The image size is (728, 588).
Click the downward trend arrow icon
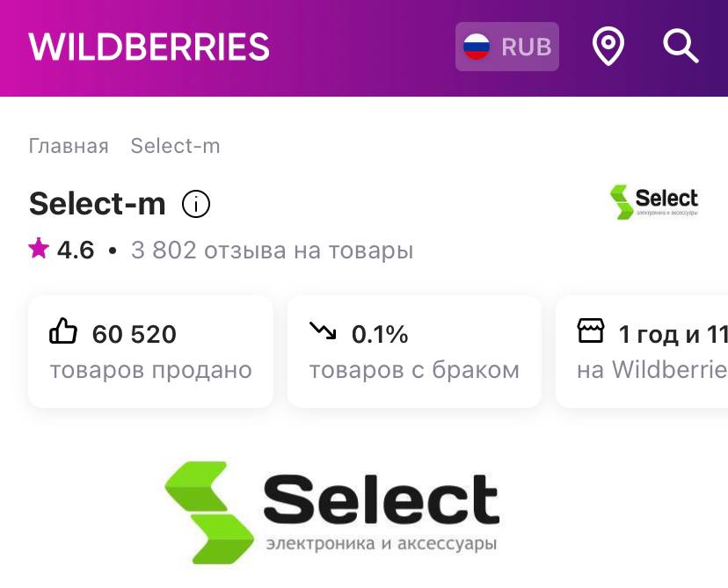click(323, 331)
